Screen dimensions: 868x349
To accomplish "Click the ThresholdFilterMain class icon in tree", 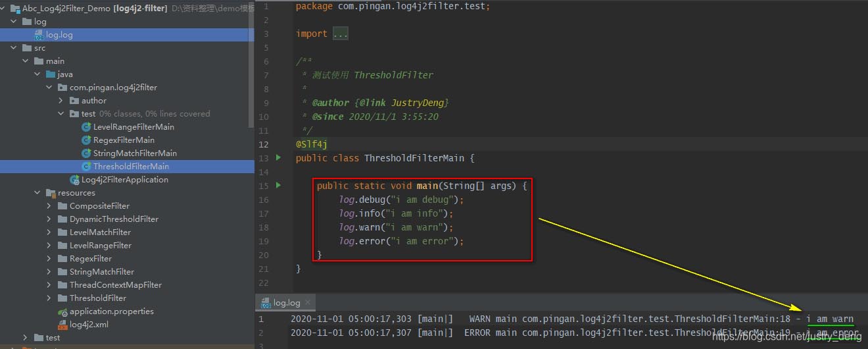I will click(86, 167).
